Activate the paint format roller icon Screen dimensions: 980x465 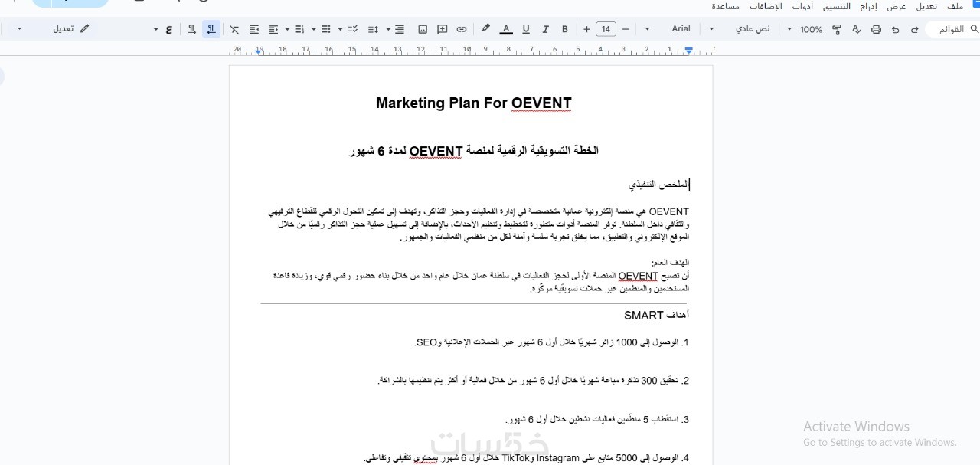pos(837,29)
